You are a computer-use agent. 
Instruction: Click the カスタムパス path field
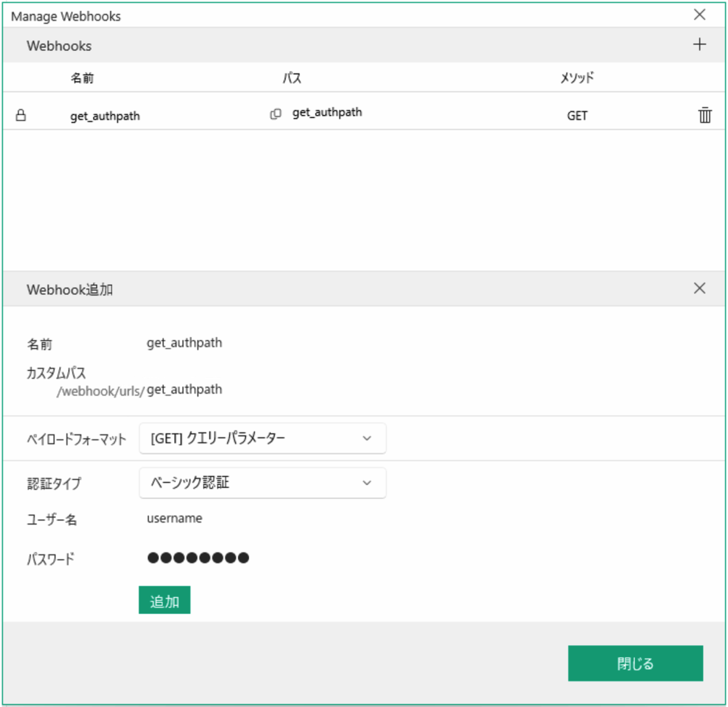(x=184, y=390)
